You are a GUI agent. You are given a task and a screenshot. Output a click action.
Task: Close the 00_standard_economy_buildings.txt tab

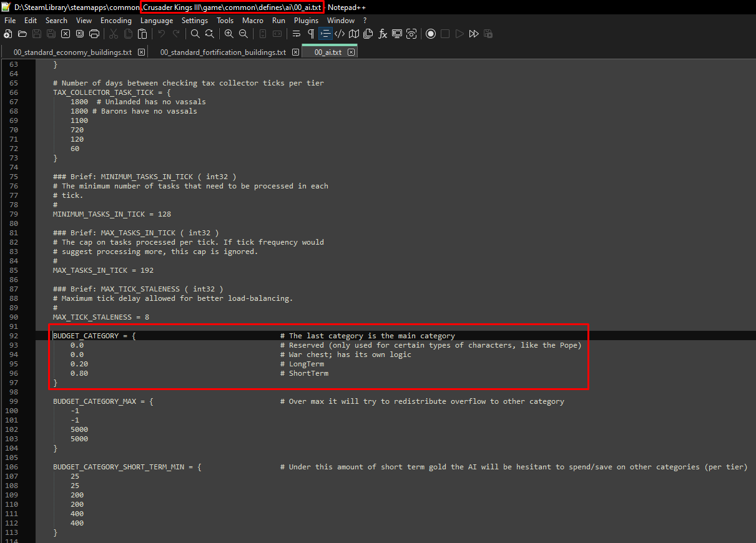(141, 52)
